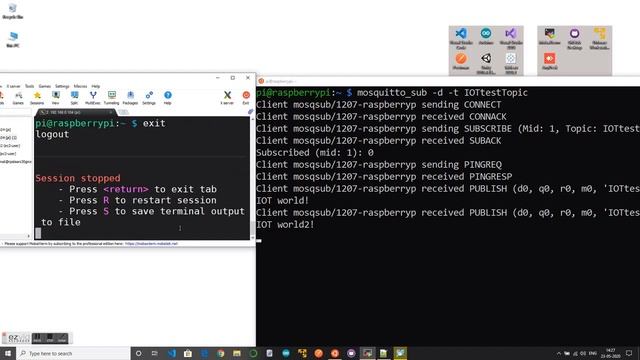
Task: Click the ENG language indicator in tray
Action: 593,353
